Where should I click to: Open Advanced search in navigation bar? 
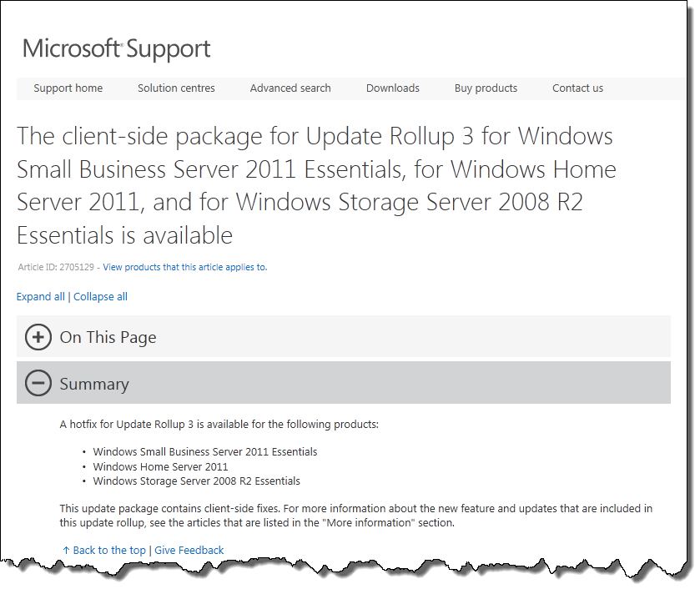click(x=290, y=88)
